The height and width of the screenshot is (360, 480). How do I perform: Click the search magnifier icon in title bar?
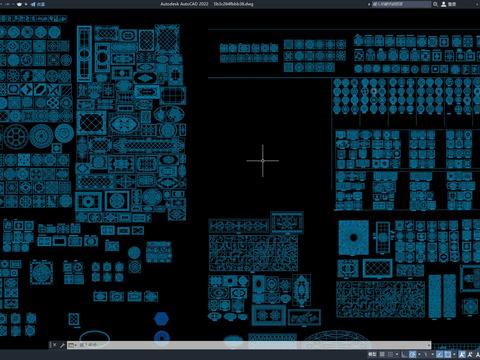tap(435, 4)
